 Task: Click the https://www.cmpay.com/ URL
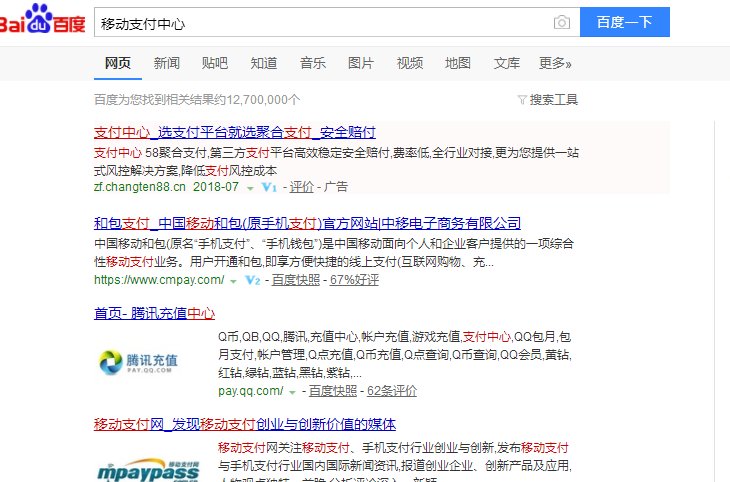tap(159, 280)
